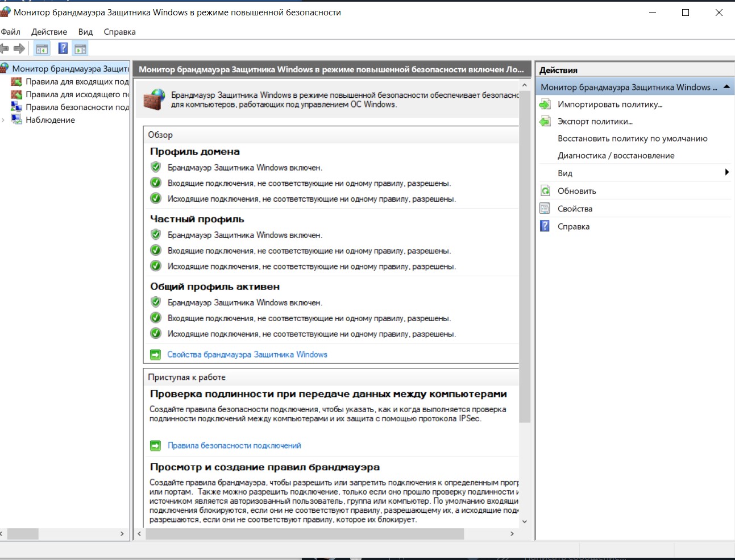The width and height of the screenshot is (735, 560).
Task: Click Экспорт политики action
Action: point(595,121)
